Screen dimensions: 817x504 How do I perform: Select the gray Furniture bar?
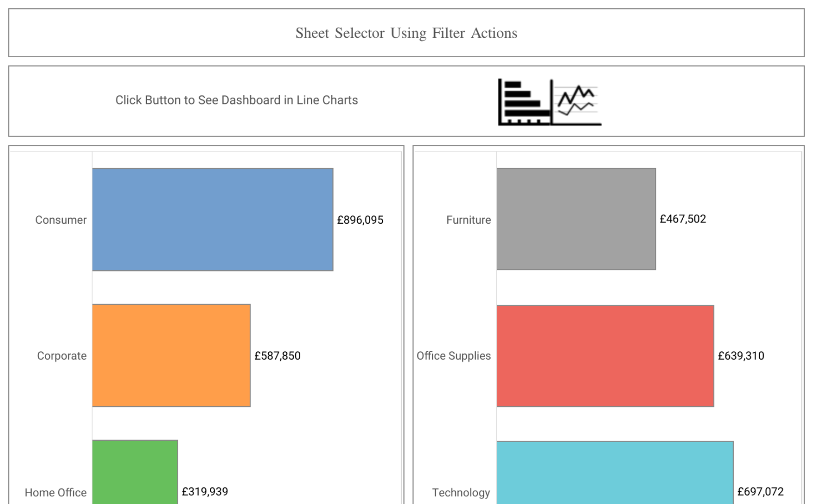click(576, 219)
